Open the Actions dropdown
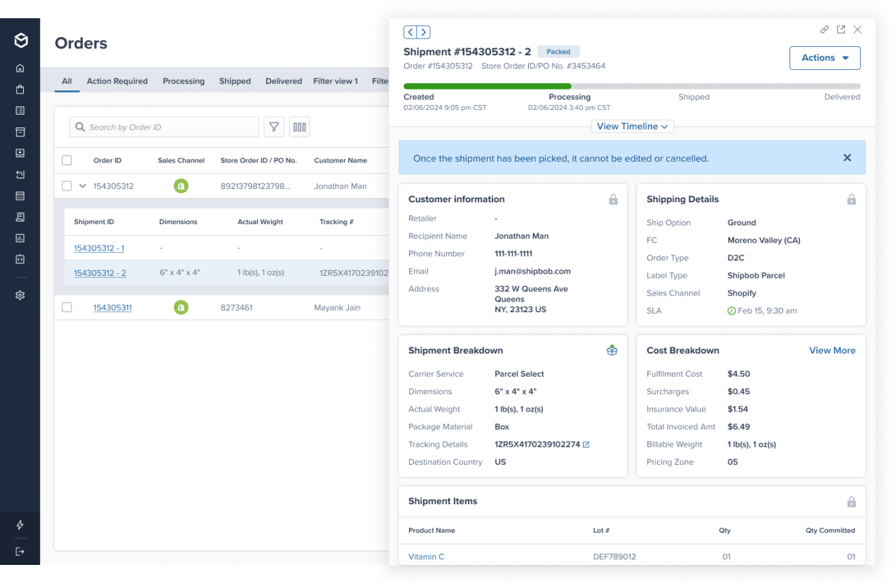The width and height of the screenshot is (896, 588). click(825, 58)
